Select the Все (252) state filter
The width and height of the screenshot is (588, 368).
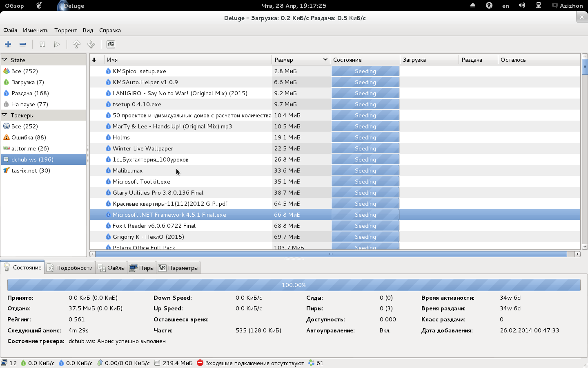point(43,71)
